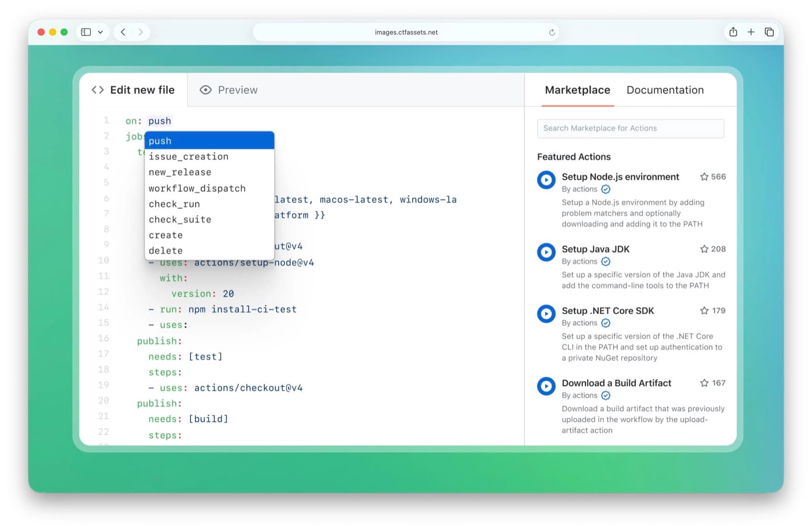
Task: Click the 'needs: [test]' line
Action: click(x=185, y=357)
